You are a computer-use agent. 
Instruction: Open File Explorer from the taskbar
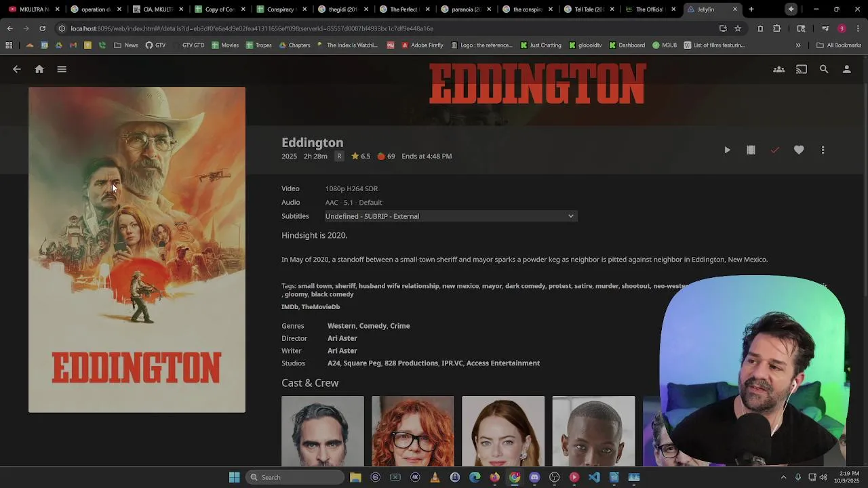[355, 477]
